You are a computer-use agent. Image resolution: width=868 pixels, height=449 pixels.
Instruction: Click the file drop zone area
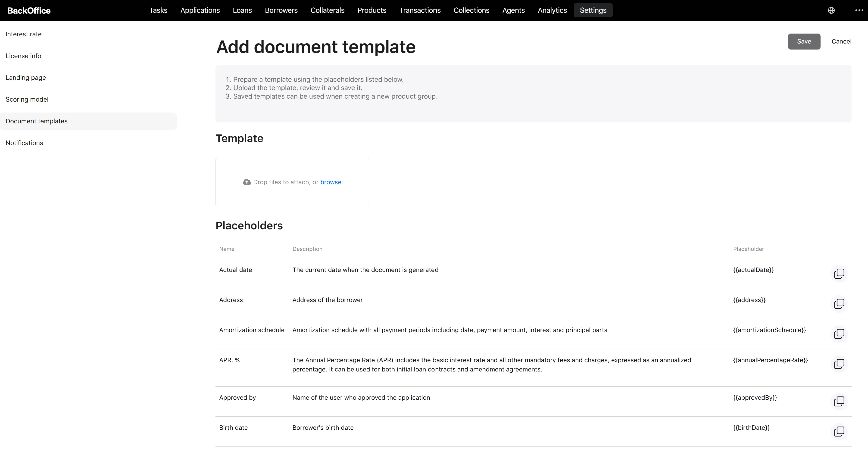[x=292, y=182]
